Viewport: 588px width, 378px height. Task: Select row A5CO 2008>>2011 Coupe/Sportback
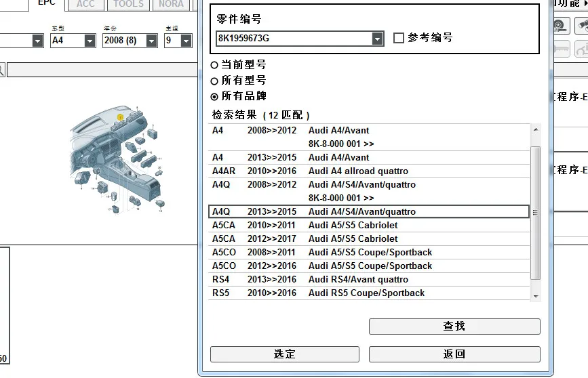(369, 253)
